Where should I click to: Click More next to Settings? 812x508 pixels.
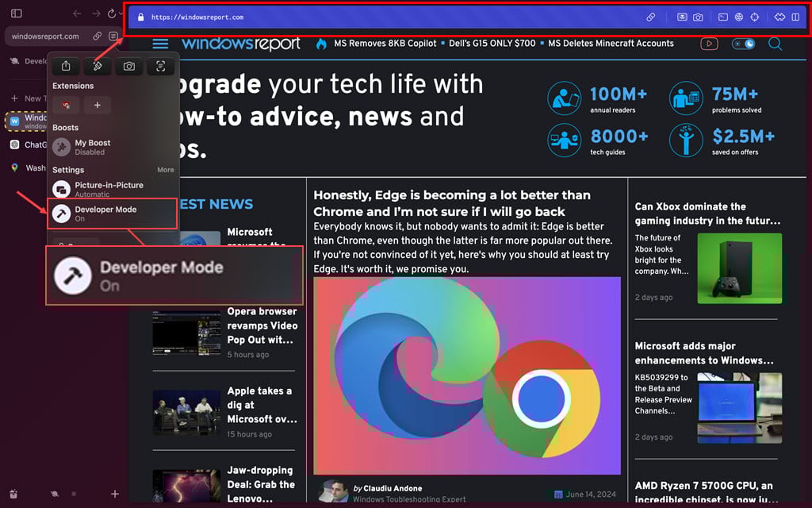click(x=166, y=170)
